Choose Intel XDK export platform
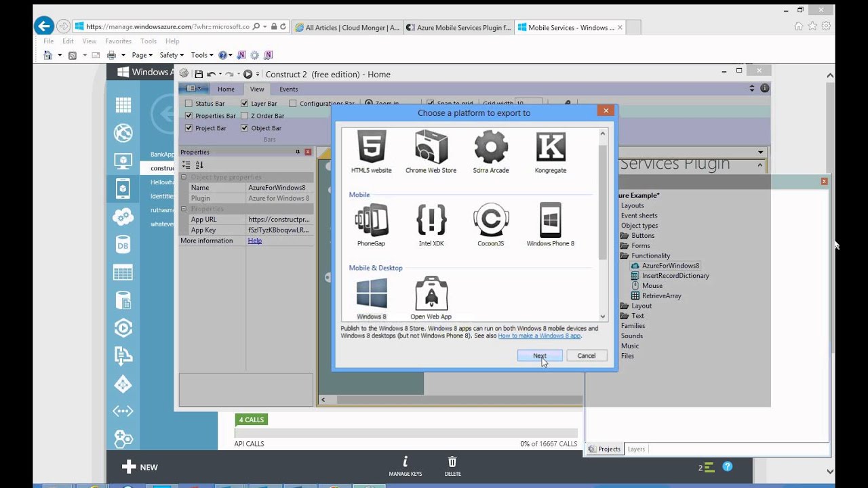Viewport: 868px width, 488px height. click(431, 225)
